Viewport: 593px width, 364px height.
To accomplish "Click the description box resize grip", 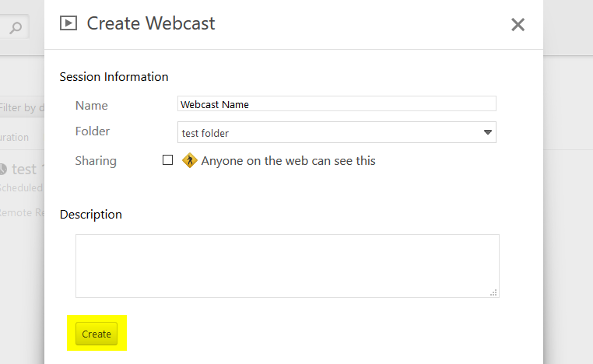I will pyautogui.click(x=493, y=292).
